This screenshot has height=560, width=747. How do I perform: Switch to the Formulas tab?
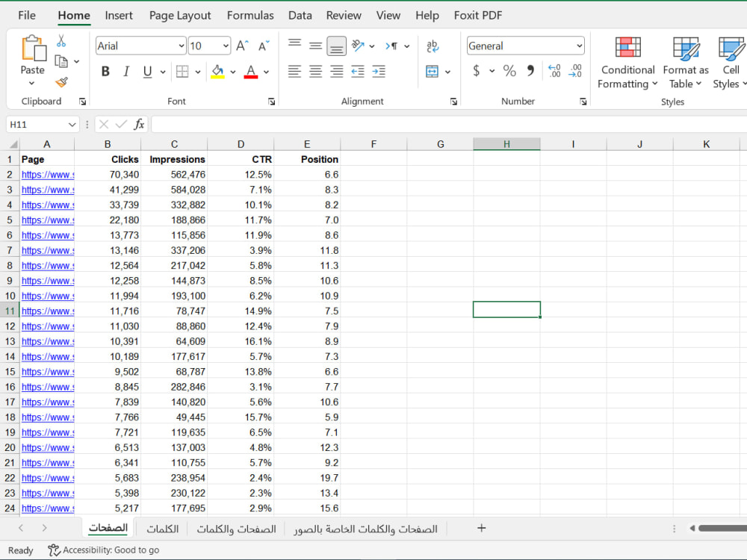pos(250,15)
